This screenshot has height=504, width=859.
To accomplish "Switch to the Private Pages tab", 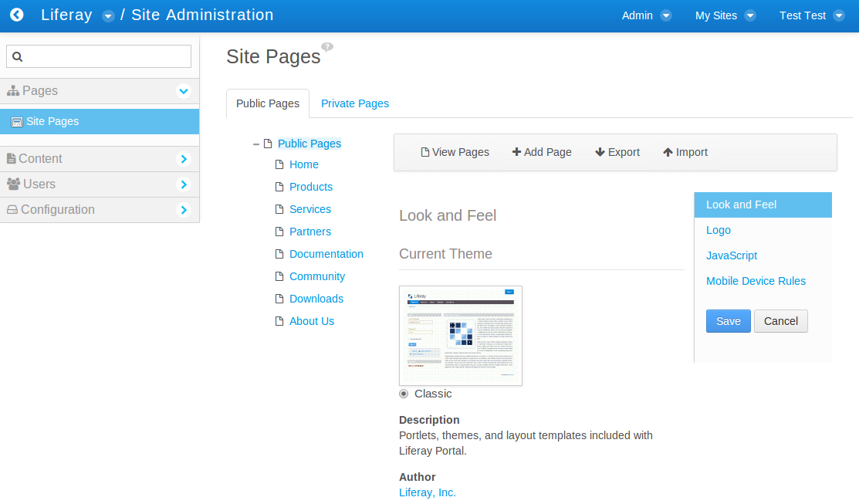I will click(355, 103).
